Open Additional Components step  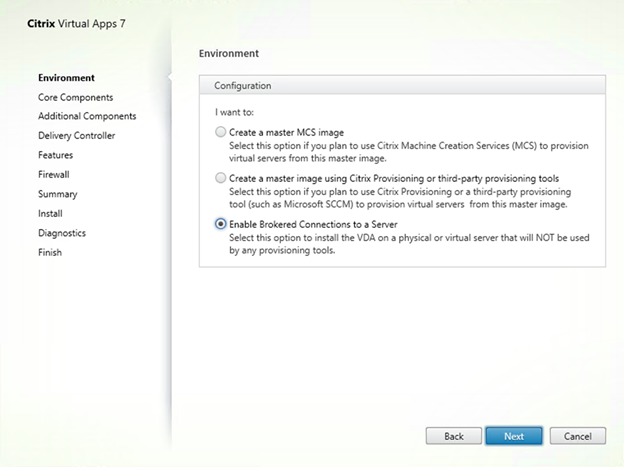[87, 116]
